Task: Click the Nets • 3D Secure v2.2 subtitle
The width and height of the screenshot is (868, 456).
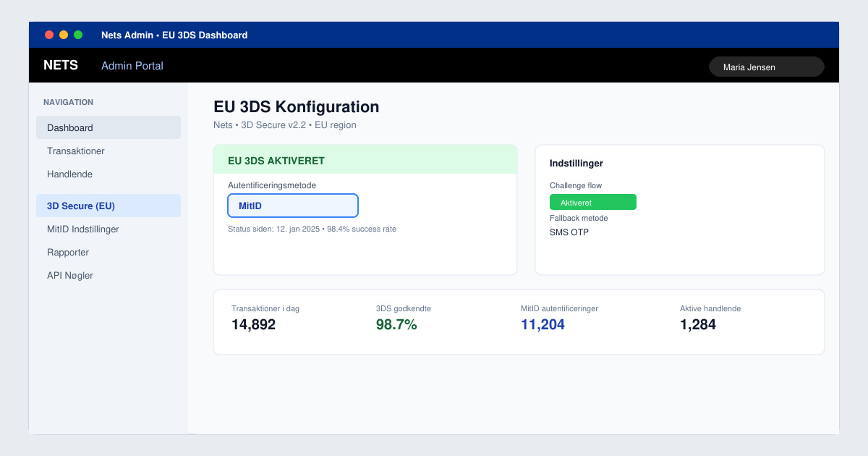Action: tap(285, 124)
